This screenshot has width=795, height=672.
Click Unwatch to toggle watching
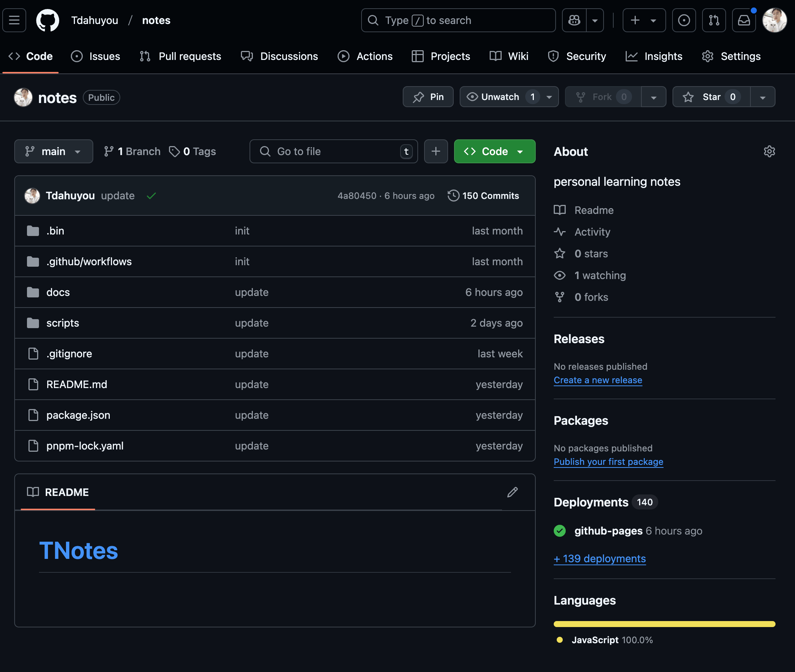[500, 97]
